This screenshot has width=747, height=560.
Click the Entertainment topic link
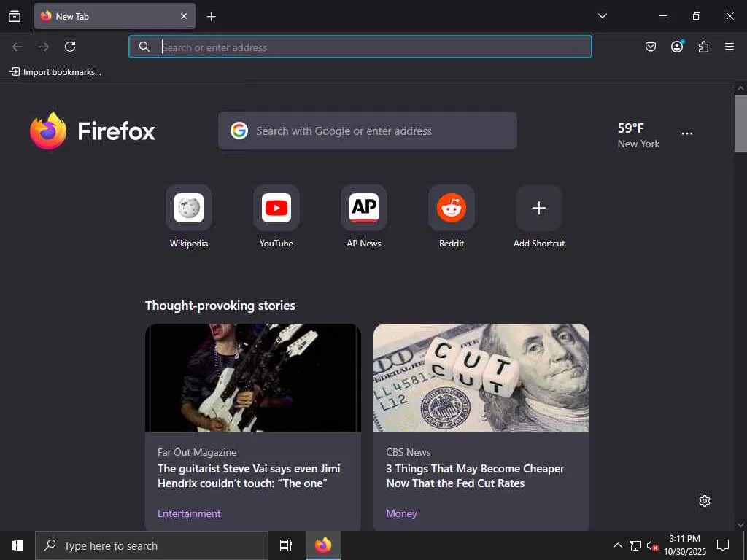pyautogui.click(x=189, y=513)
